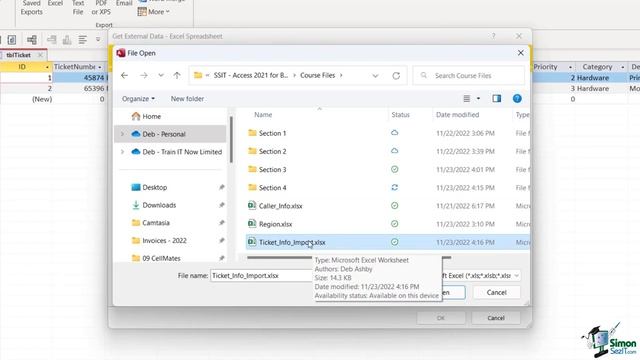Refresh the Course Files folder
This screenshot has height=360, width=640.
tap(396, 76)
